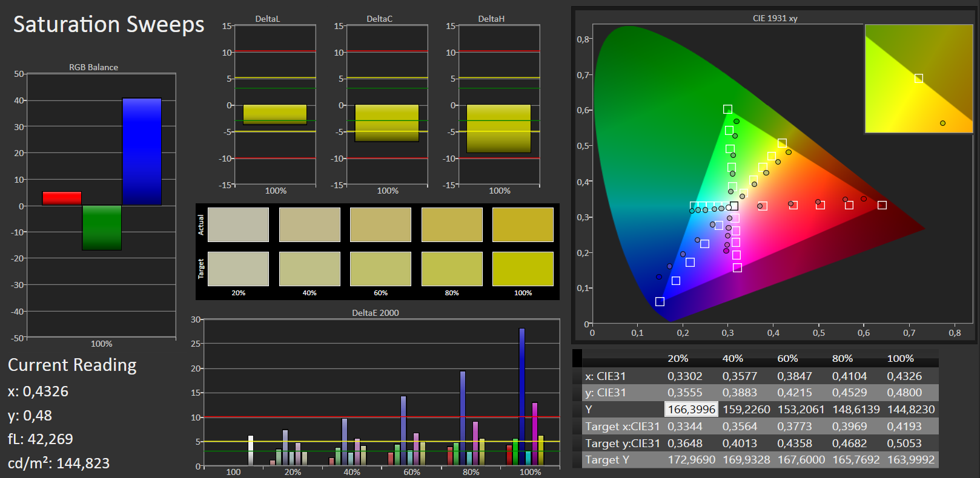Select the 100% Target yellow swatch
The image size is (980, 478).
tap(523, 269)
